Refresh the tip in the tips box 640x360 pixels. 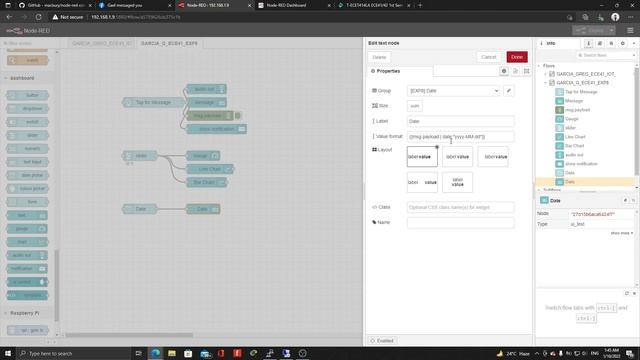(627, 293)
